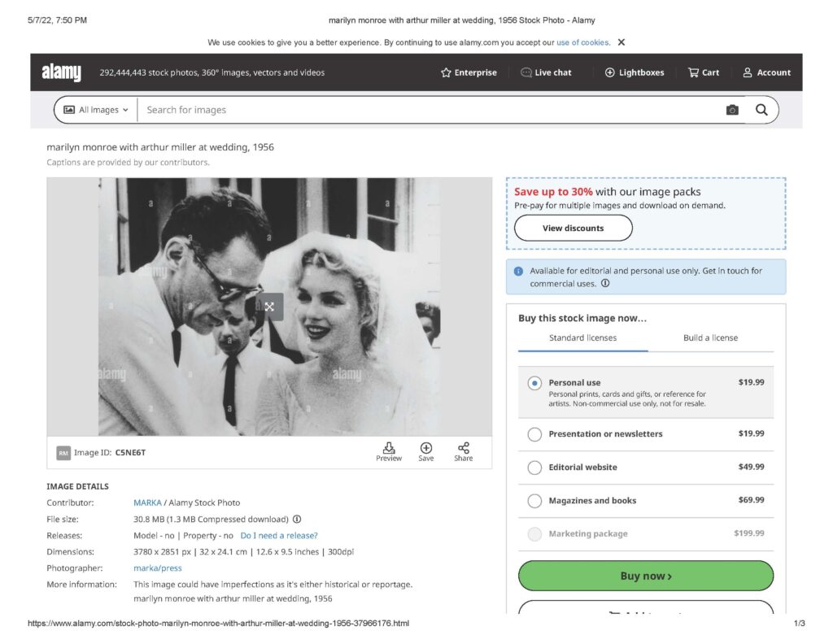Open the Account menu

click(766, 72)
